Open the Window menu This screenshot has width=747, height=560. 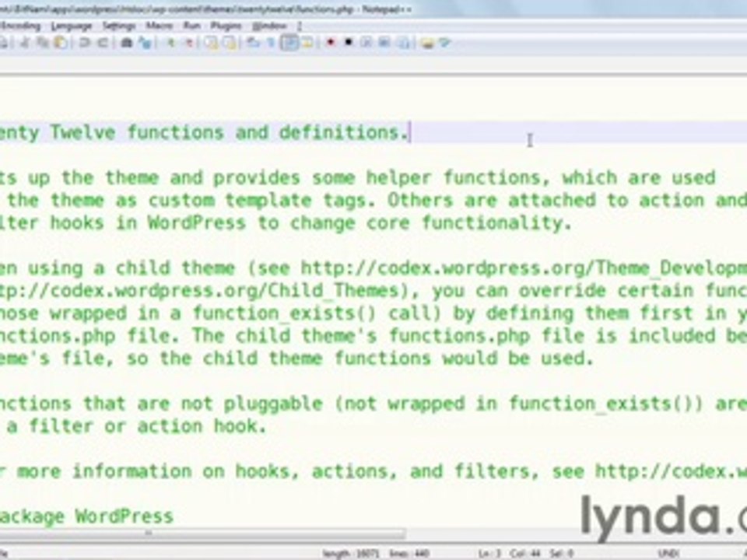pos(269,26)
